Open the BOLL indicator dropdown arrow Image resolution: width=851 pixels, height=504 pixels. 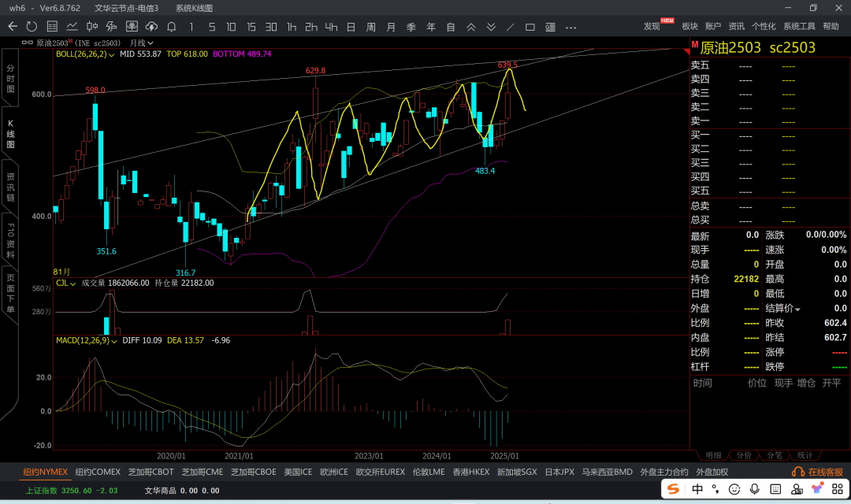[112, 54]
